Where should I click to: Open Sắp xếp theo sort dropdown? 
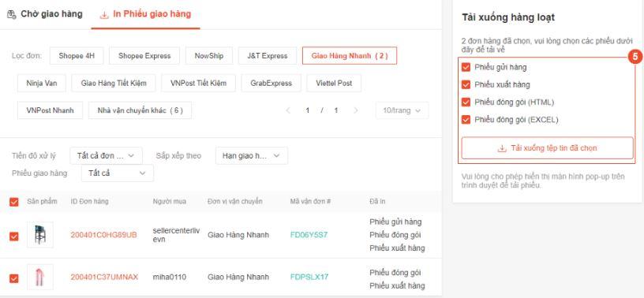[251, 155]
